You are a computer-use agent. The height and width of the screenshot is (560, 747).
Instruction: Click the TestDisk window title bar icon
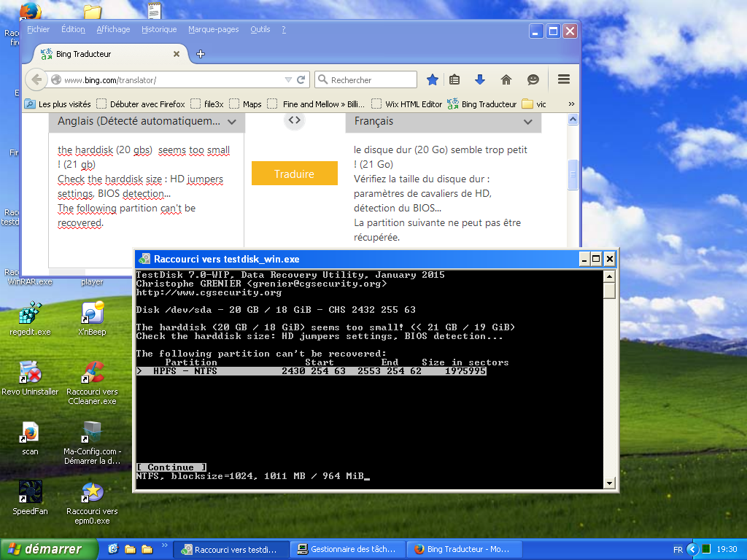[144, 259]
